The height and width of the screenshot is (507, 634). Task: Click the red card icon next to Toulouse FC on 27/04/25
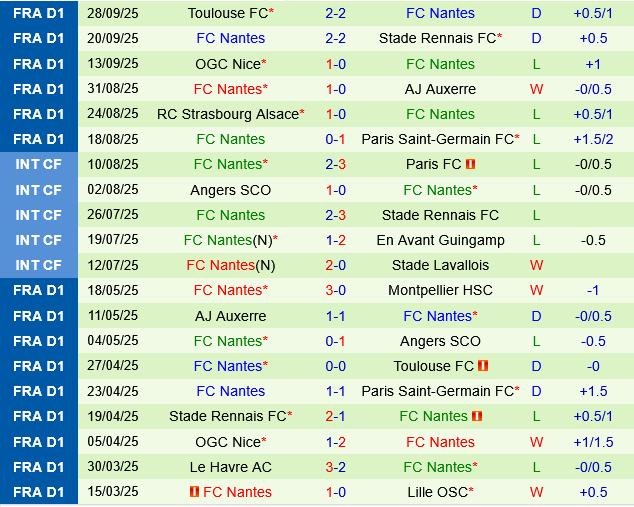pyautogui.click(x=483, y=366)
